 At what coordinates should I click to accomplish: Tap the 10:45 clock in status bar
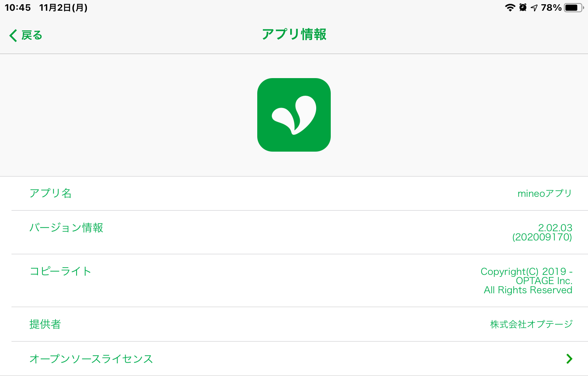(x=18, y=8)
